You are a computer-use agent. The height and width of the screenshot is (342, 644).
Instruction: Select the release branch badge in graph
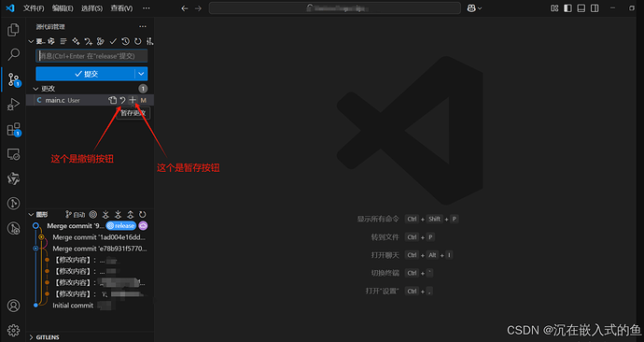(121, 226)
